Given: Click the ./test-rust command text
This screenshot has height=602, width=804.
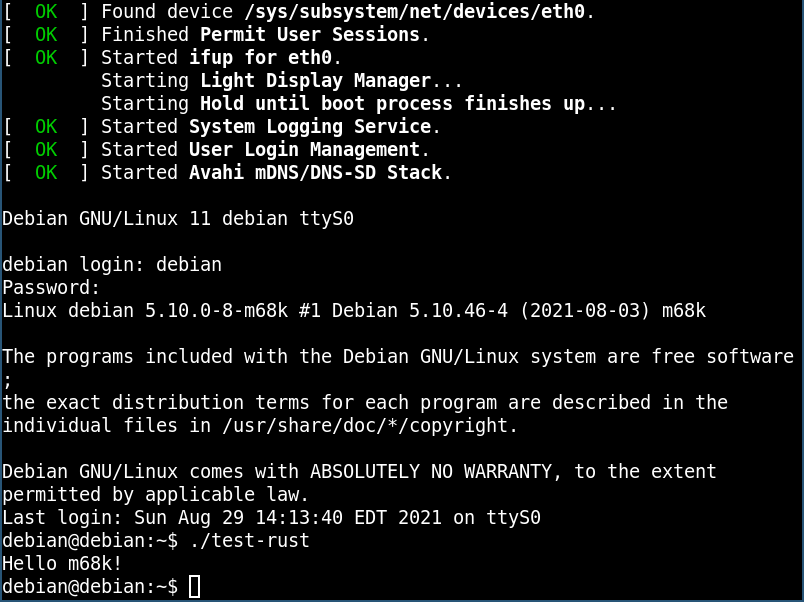Looking at the screenshot, I should 250,540.
